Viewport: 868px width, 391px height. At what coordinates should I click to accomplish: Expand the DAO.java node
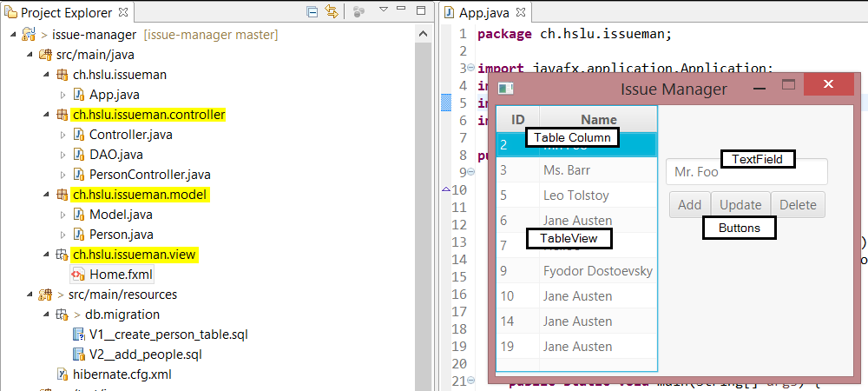tap(63, 155)
